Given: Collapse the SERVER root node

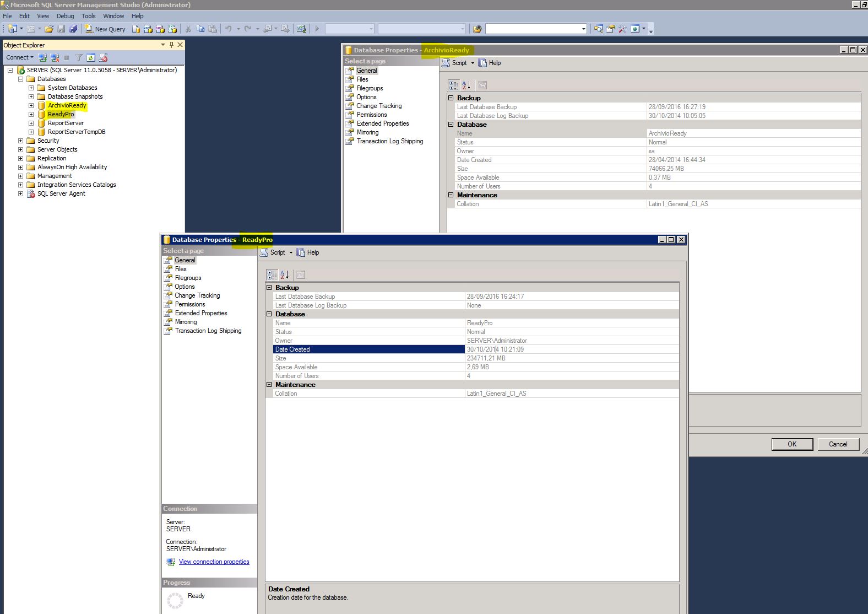Looking at the screenshot, I should 10,70.
